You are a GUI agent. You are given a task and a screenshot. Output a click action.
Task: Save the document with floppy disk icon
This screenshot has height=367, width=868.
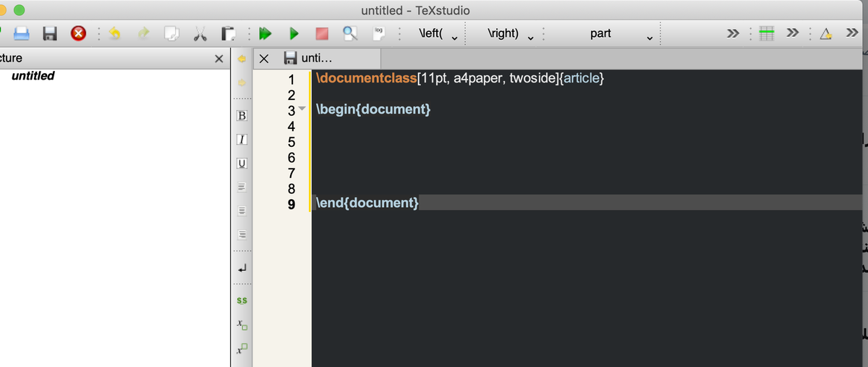[50, 33]
